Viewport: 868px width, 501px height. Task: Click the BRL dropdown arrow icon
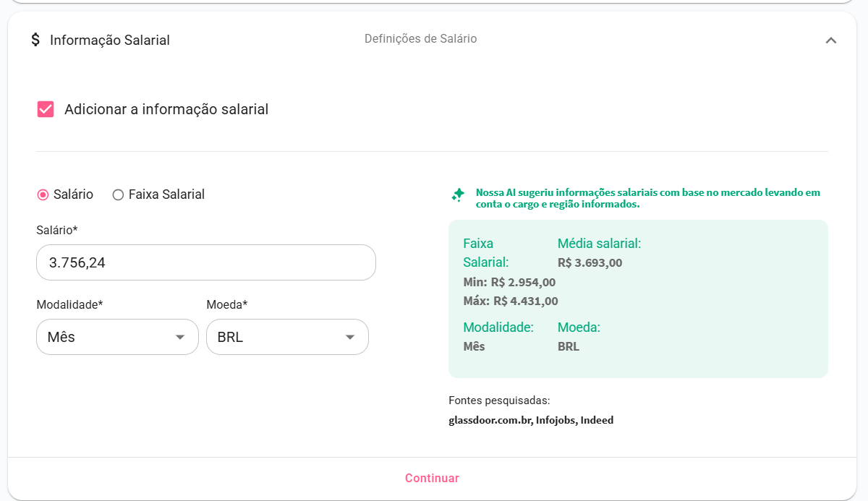[x=350, y=338]
